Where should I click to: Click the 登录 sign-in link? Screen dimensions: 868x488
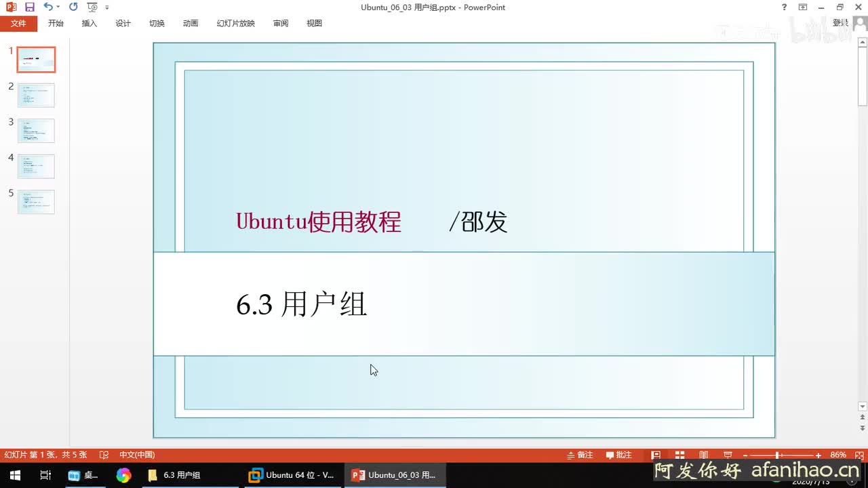(840, 23)
